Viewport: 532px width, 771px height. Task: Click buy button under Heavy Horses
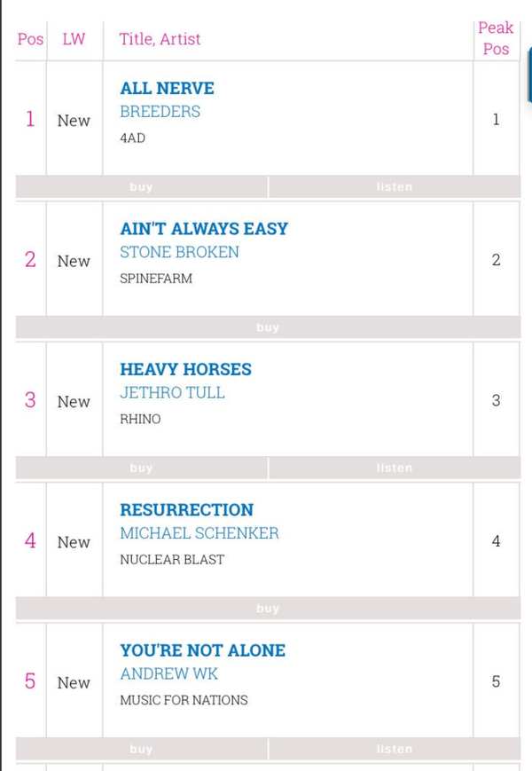[x=142, y=468]
